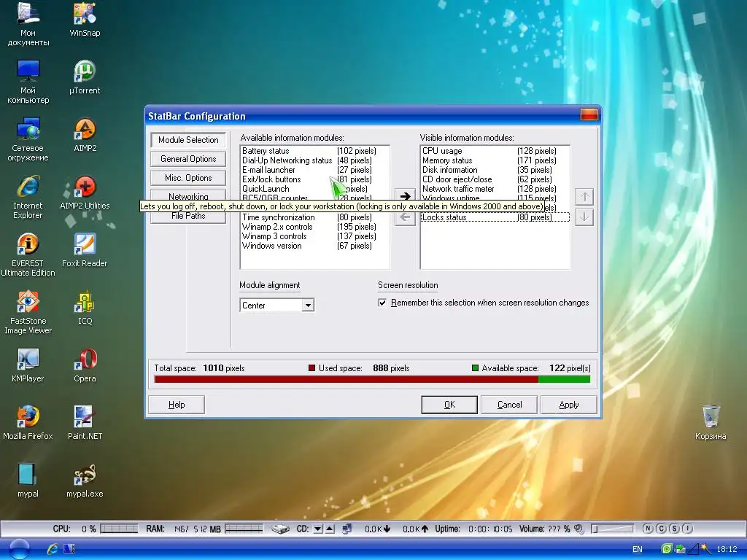Remove module with left arrow button
This screenshot has width=747, height=560.
click(405, 217)
